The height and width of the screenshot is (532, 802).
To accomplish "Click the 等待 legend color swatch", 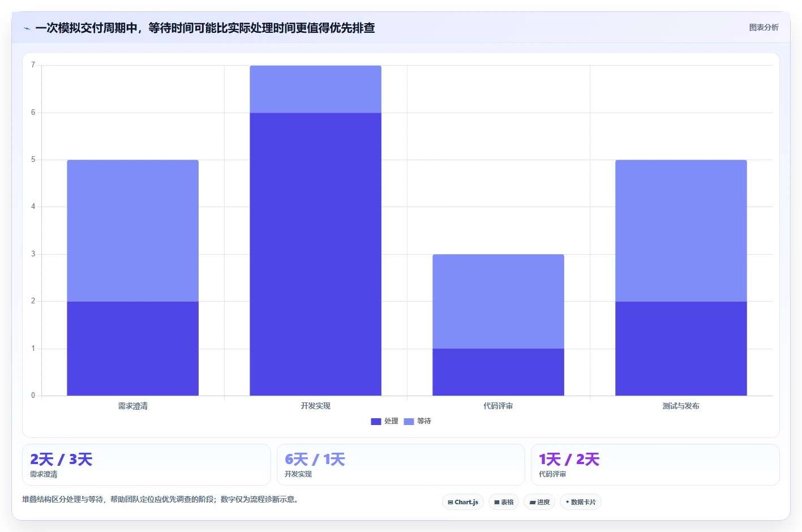I will tap(409, 421).
